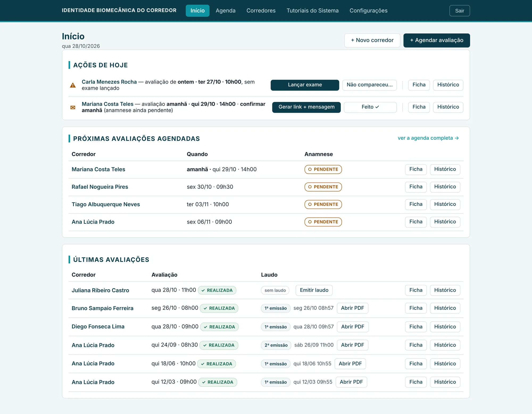Open the Juliana Ribeiro Castro link
The width and height of the screenshot is (532, 414).
100,291
